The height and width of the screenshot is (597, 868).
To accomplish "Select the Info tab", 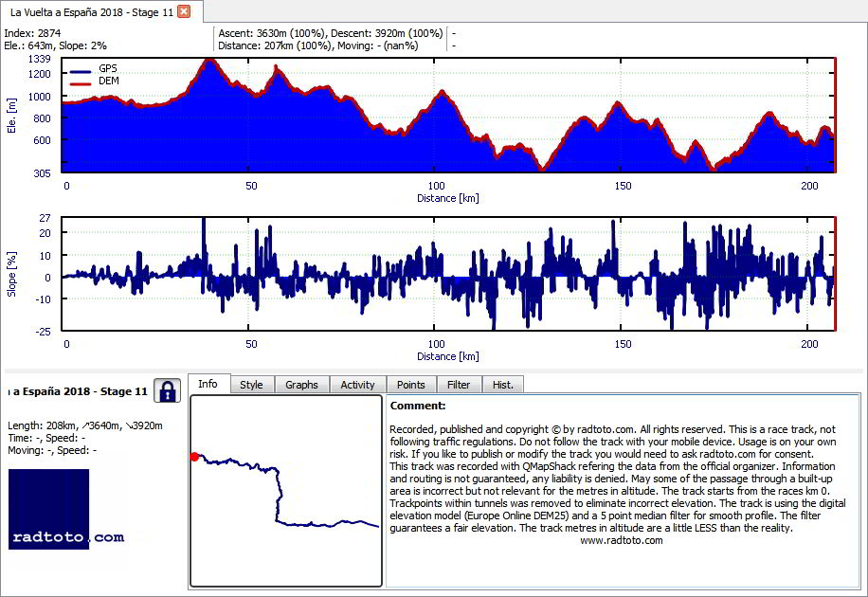I will (x=208, y=384).
